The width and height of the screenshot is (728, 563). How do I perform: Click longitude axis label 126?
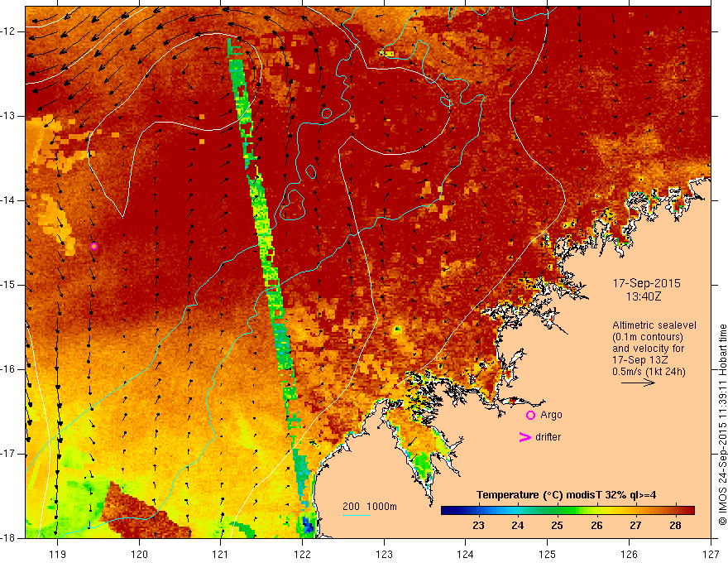click(629, 554)
